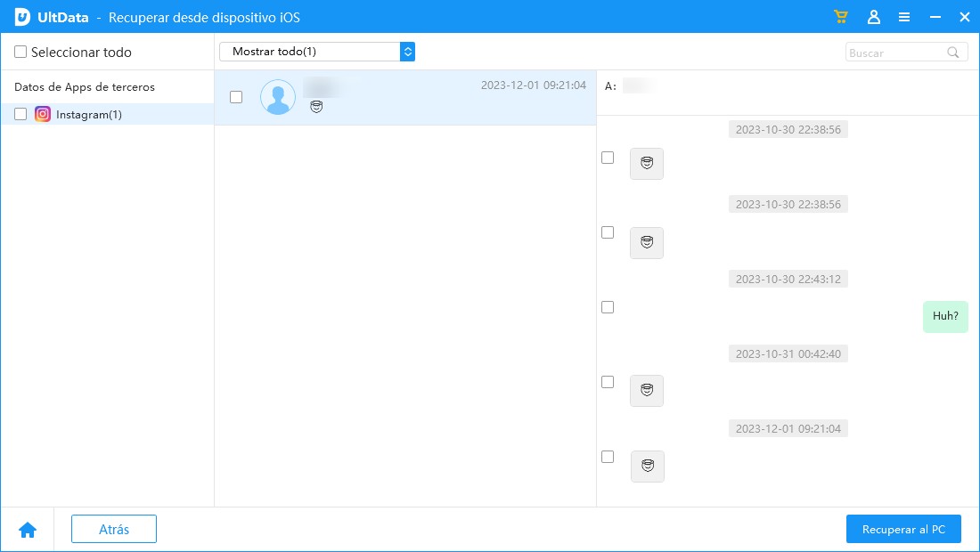Tick checkbox for second 22:38:56 message

pyautogui.click(x=608, y=232)
